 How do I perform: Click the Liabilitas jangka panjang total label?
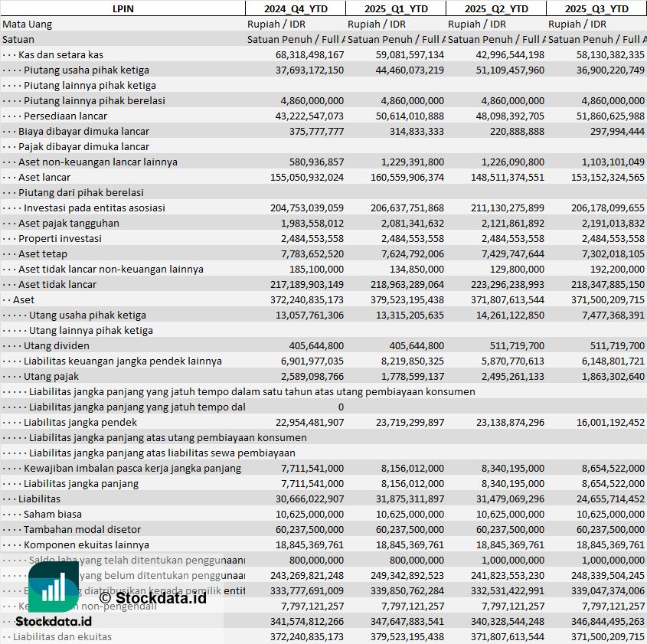pos(81,483)
